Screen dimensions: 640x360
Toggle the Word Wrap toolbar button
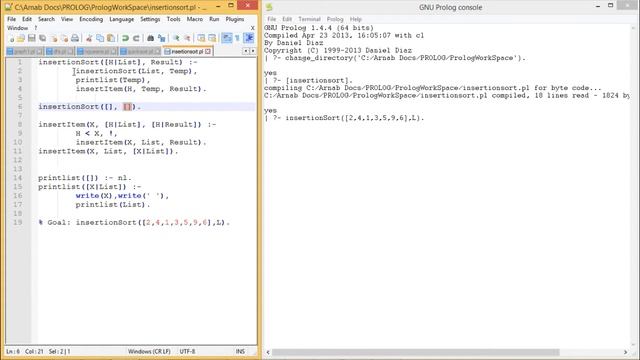[x=227, y=38]
